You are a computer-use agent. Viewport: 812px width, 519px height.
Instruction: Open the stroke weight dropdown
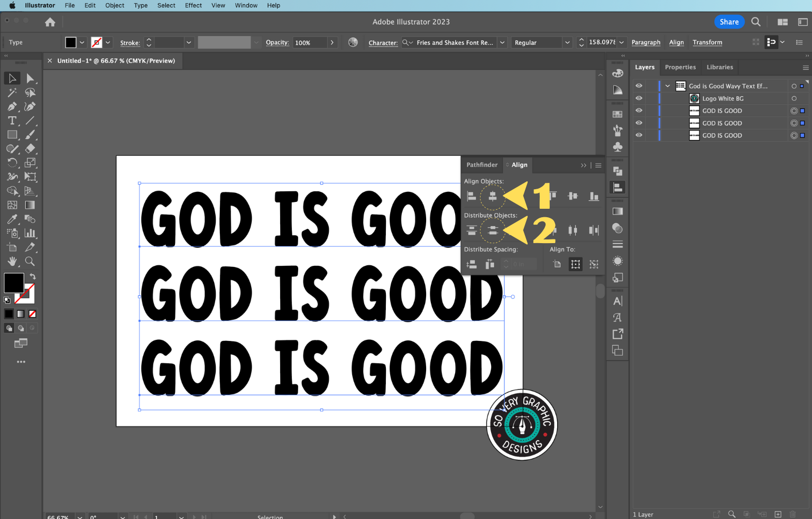[188, 42]
